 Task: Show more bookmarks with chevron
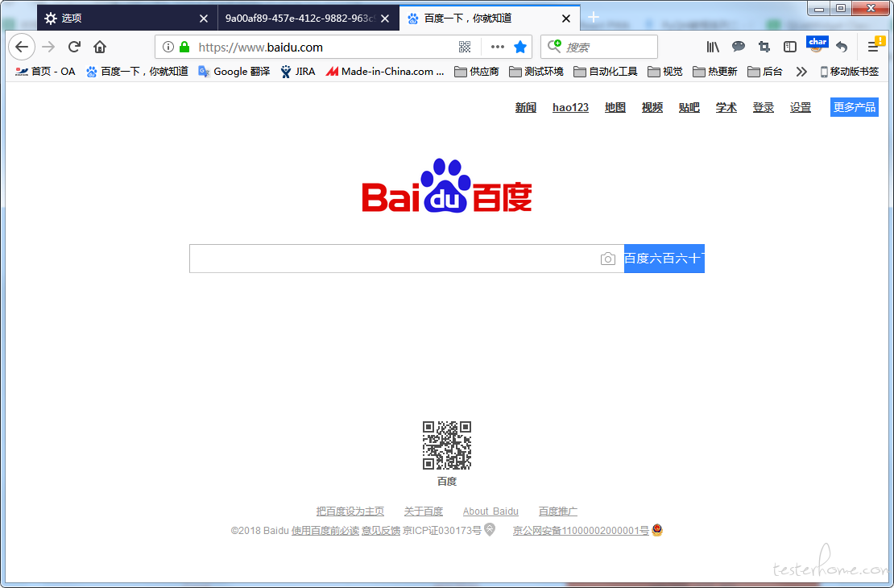(x=801, y=72)
